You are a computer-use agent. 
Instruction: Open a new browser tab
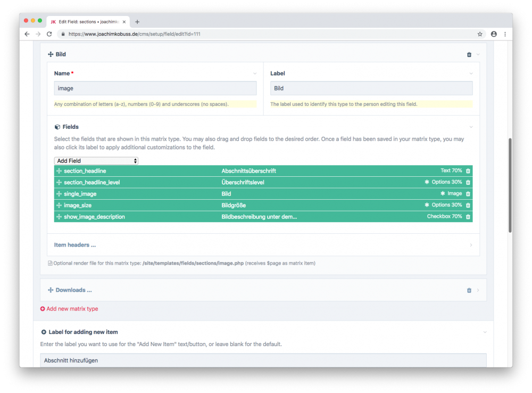137,22
